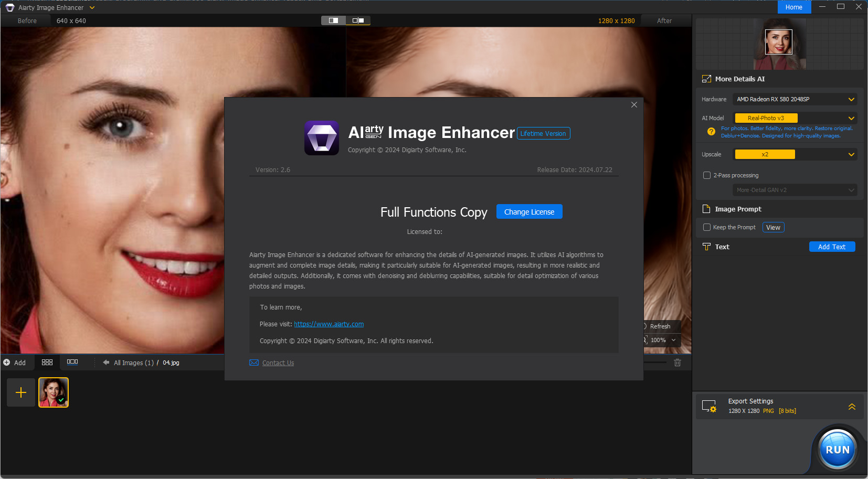The image size is (868, 479).
Task: Expand the Export Settings panel chevron
Action: (852, 407)
